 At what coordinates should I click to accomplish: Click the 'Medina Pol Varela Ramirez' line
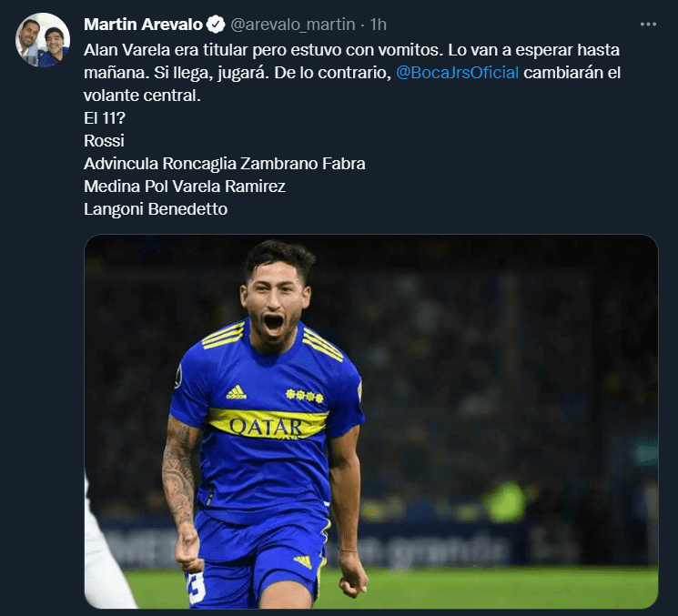point(185,187)
